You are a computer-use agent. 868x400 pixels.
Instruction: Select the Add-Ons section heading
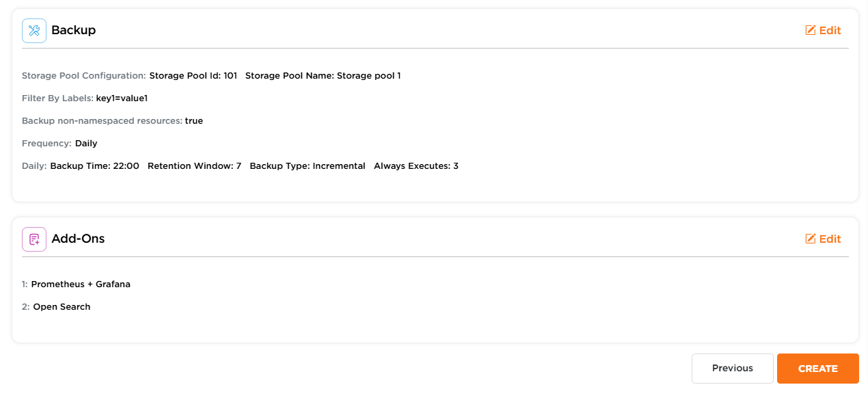click(78, 239)
